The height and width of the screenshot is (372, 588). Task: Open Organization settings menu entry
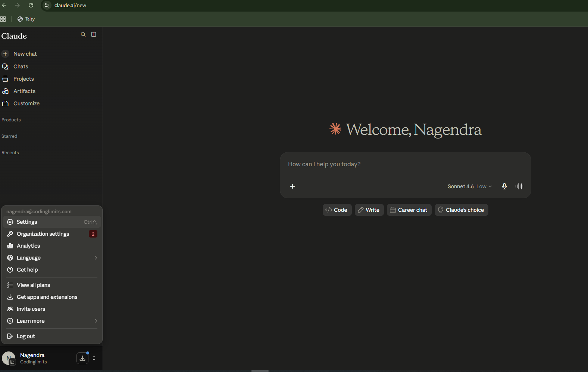52,234
